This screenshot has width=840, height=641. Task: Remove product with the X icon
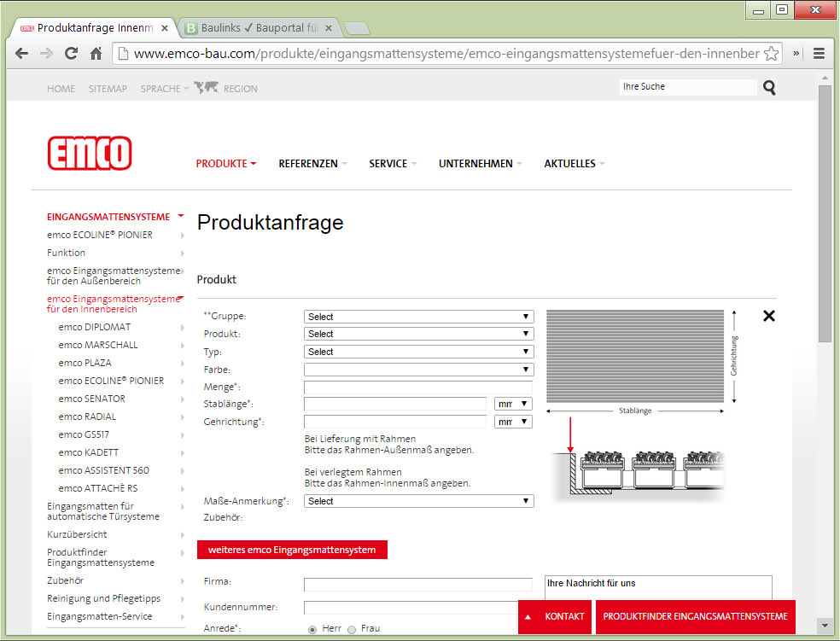pos(769,316)
